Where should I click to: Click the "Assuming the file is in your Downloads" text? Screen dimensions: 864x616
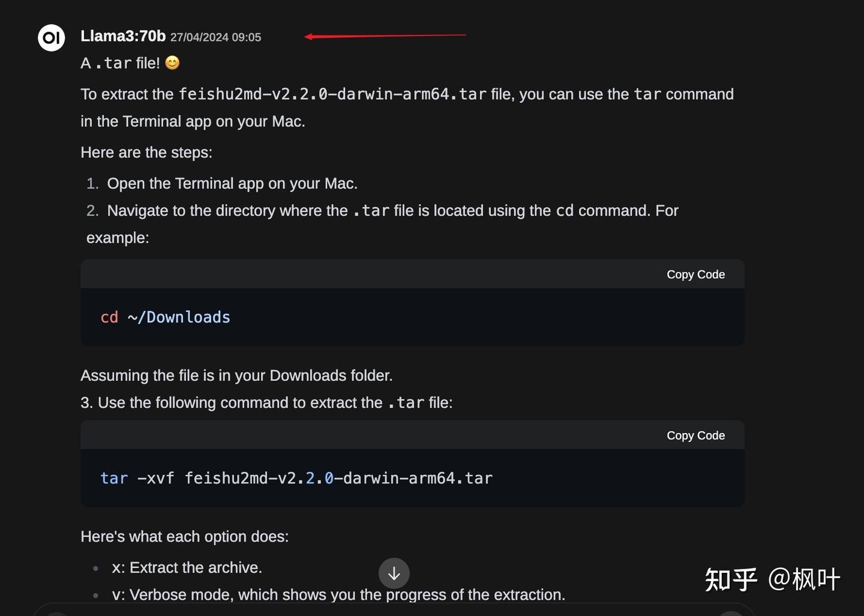(236, 375)
